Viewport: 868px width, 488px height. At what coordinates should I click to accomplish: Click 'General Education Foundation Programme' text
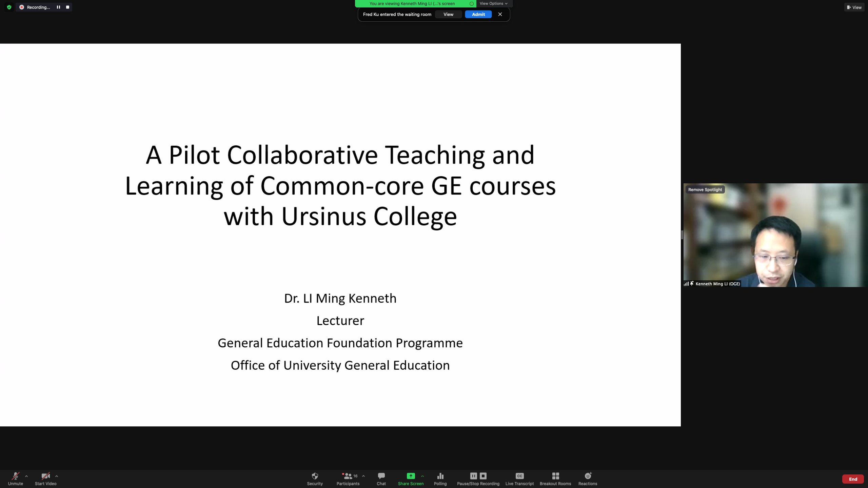(340, 343)
